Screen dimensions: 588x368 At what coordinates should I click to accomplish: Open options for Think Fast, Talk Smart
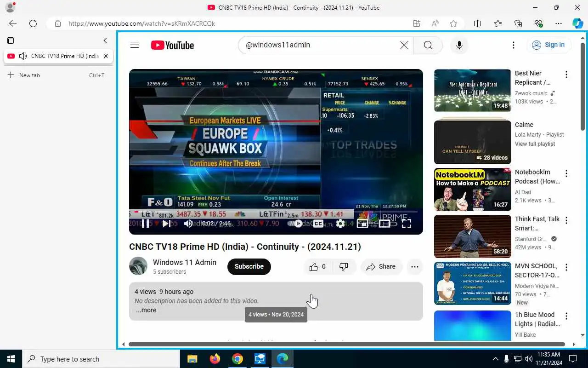(x=566, y=220)
